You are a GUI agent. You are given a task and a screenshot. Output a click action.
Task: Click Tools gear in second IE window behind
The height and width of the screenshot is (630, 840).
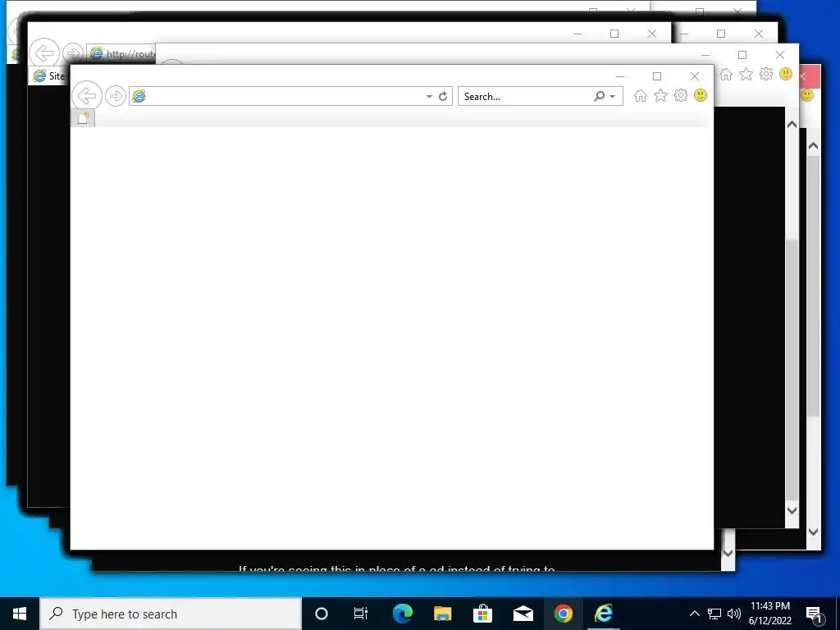click(x=766, y=74)
